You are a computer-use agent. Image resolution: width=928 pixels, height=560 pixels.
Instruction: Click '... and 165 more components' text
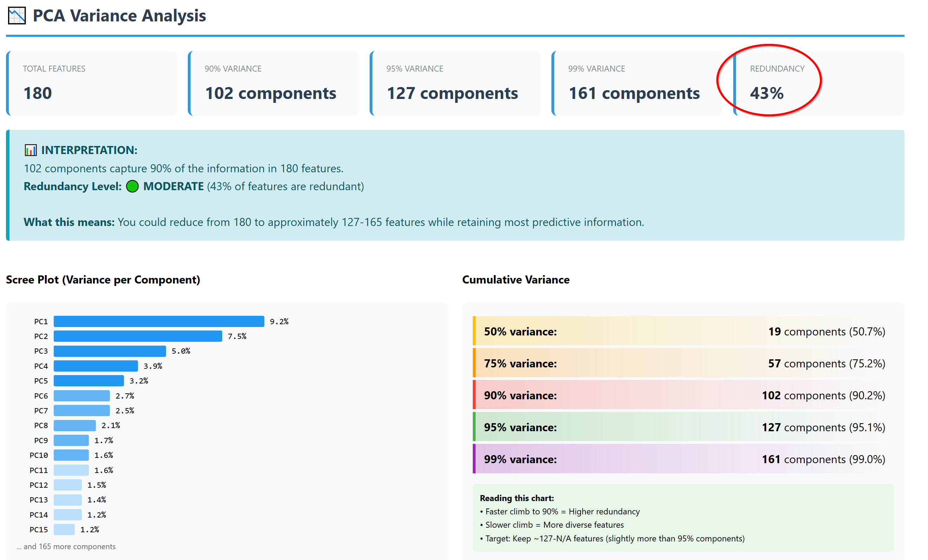pyautogui.click(x=66, y=546)
